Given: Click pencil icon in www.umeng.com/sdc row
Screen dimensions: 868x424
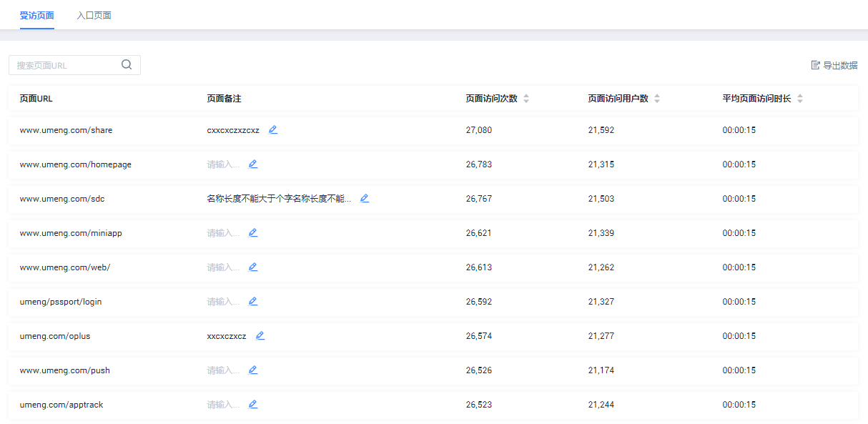Looking at the screenshot, I should (x=365, y=199).
